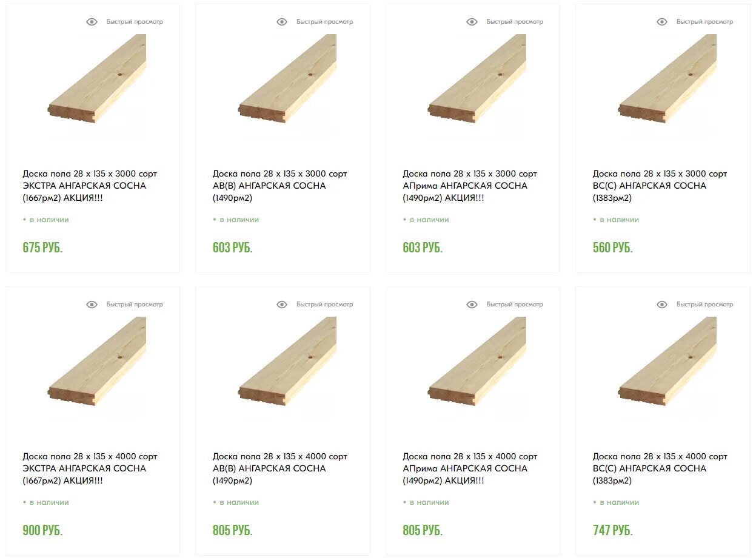The height and width of the screenshot is (560, 756).
Task: Click eye icon on ЭКСТРА 4000 product card
Action: tap(92, 305)
